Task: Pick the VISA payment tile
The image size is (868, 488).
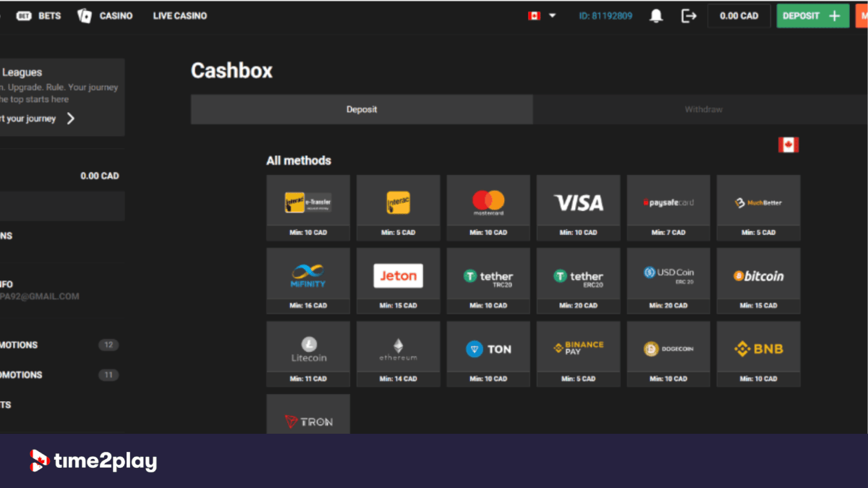Action: pos(579,207)
